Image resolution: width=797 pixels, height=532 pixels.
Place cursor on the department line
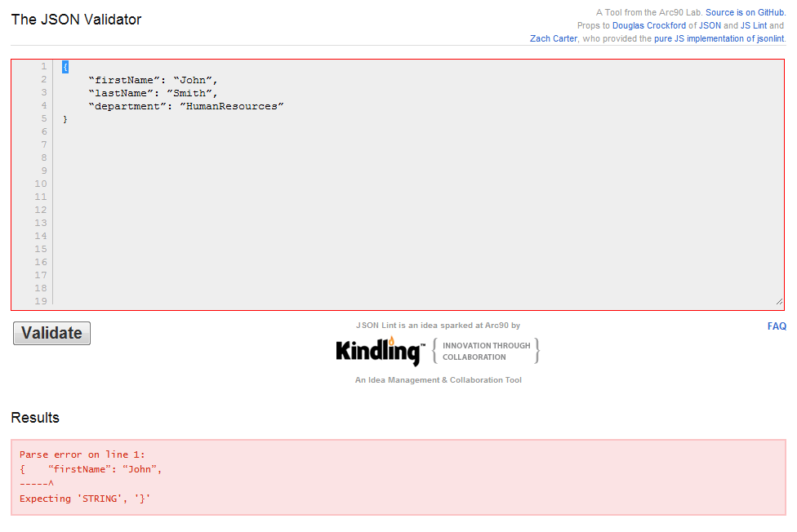coord(186,106)
